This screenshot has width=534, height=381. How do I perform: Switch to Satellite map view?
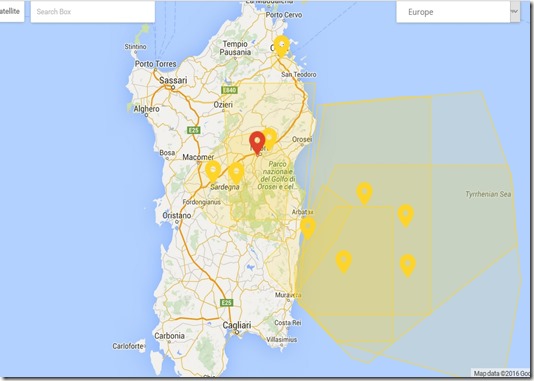tap(11, 12)
